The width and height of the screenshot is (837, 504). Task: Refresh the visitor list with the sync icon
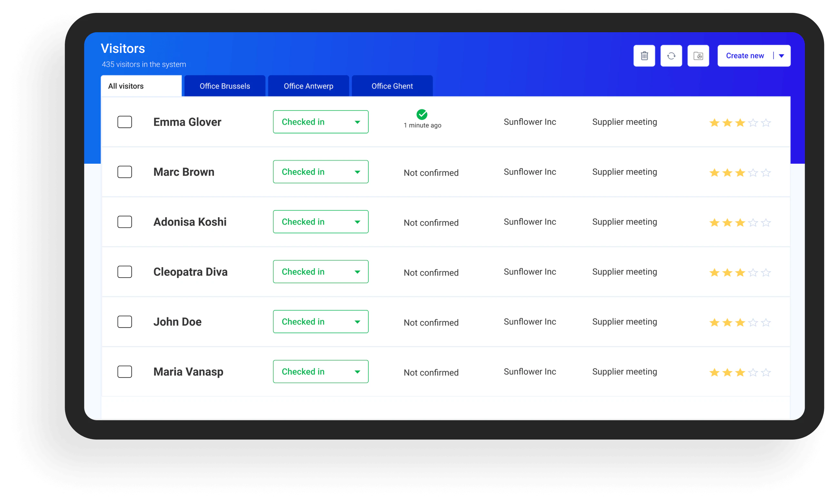(671, 55)
